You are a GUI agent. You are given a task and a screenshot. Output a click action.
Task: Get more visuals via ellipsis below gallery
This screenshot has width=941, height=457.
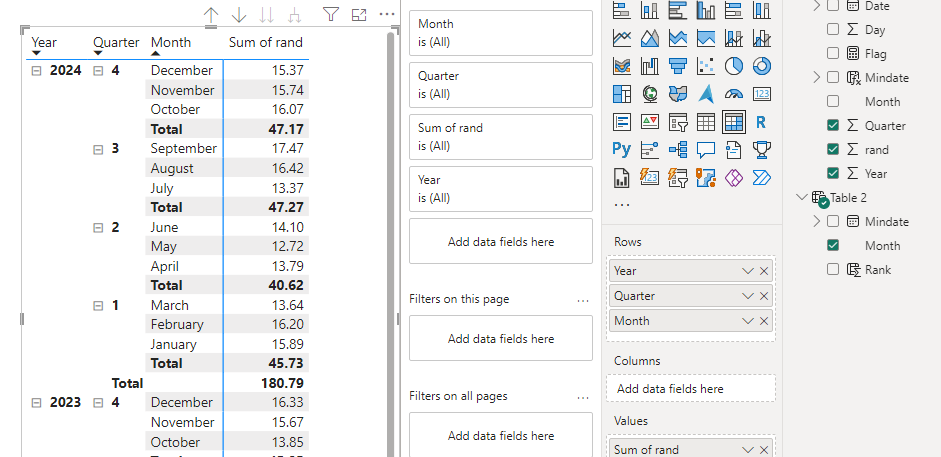pos(622,205)
